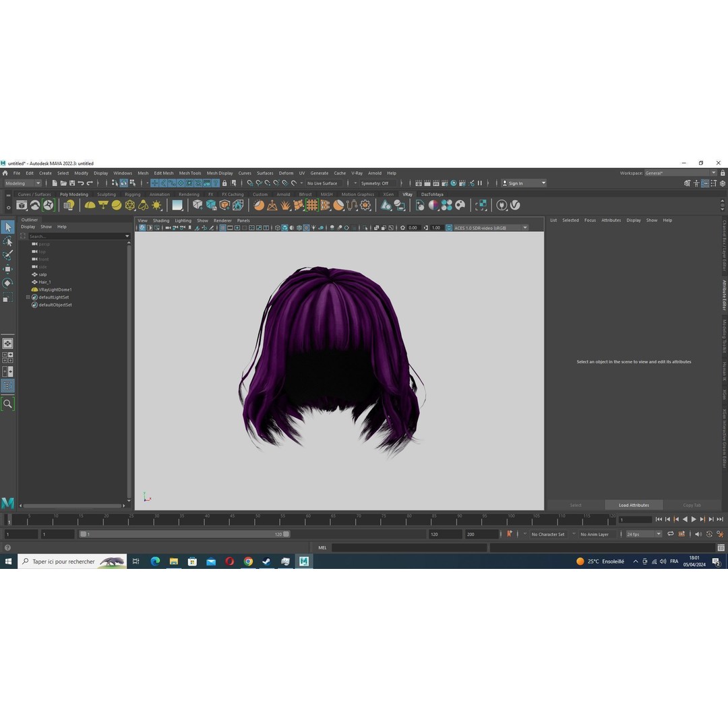Open the V-Ray menu
This screenshot has height=728, width=728.
(x=357, y=173)
